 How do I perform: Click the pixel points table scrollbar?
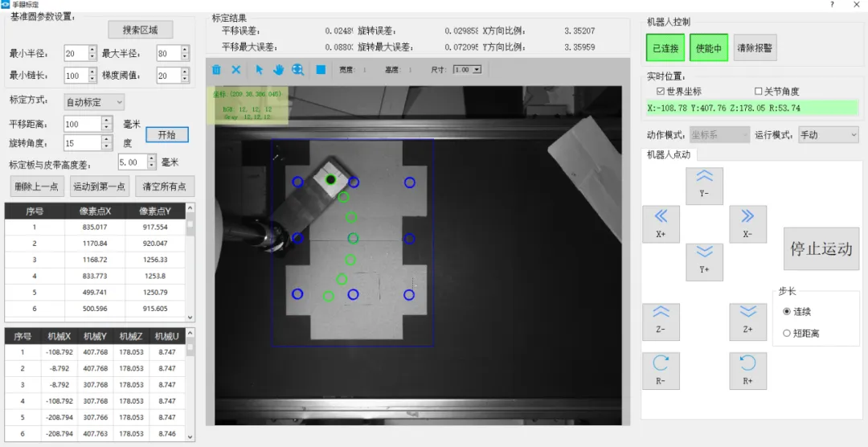190,262
